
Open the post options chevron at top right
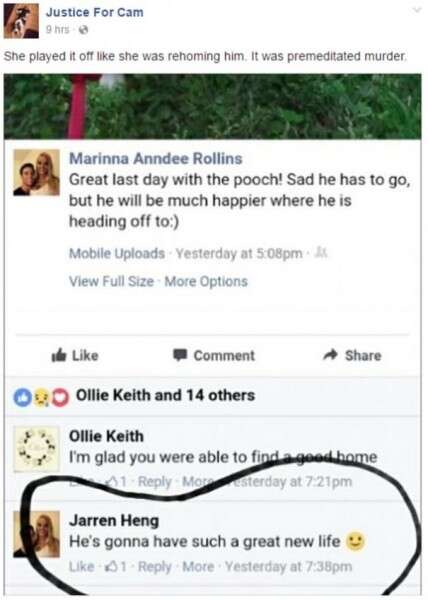click(x=417, y=10)
